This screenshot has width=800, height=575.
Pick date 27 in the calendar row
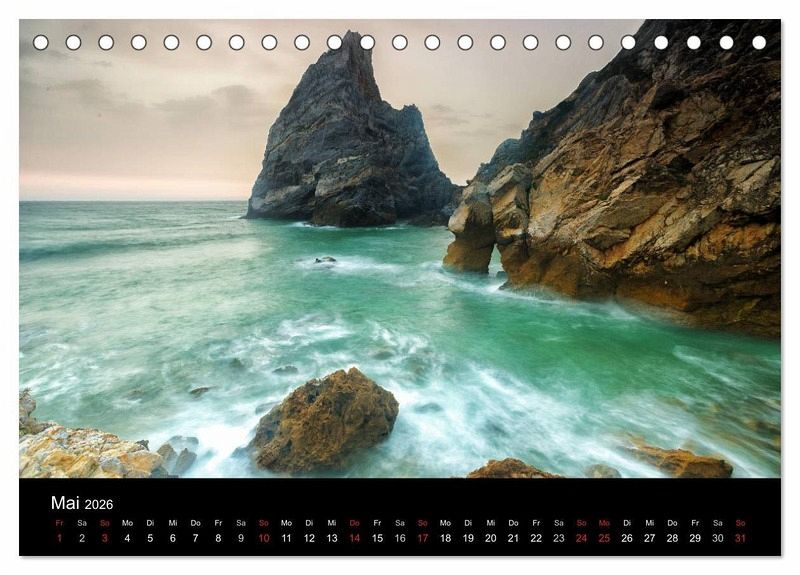pyautogui.click(x=649, y=538)
